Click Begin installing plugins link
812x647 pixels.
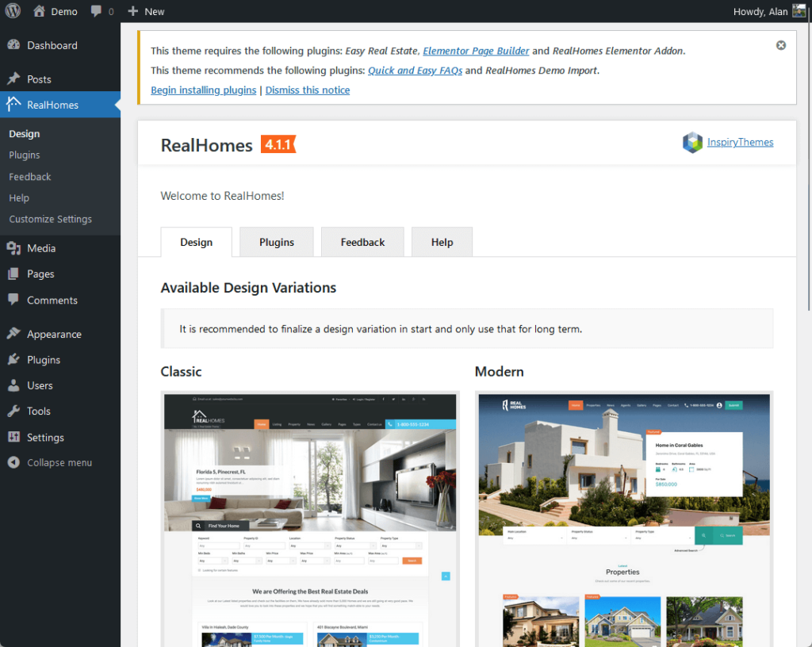204,90
